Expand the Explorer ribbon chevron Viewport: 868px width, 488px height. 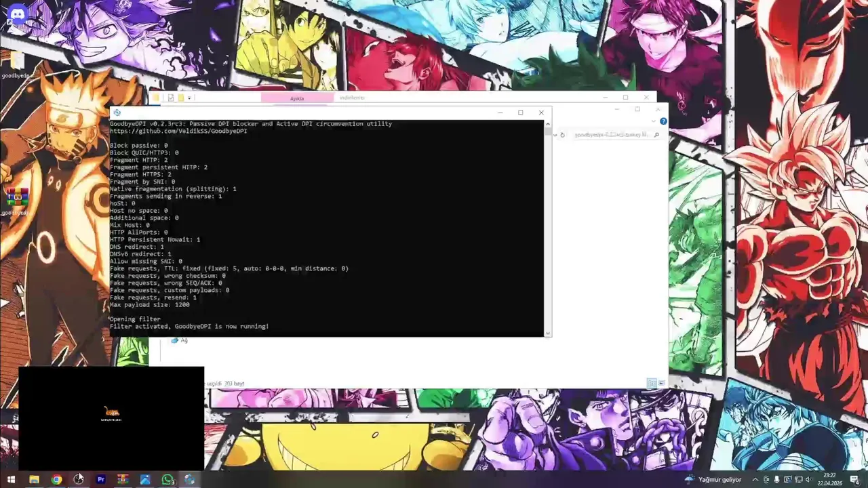[x=654, y=121]
